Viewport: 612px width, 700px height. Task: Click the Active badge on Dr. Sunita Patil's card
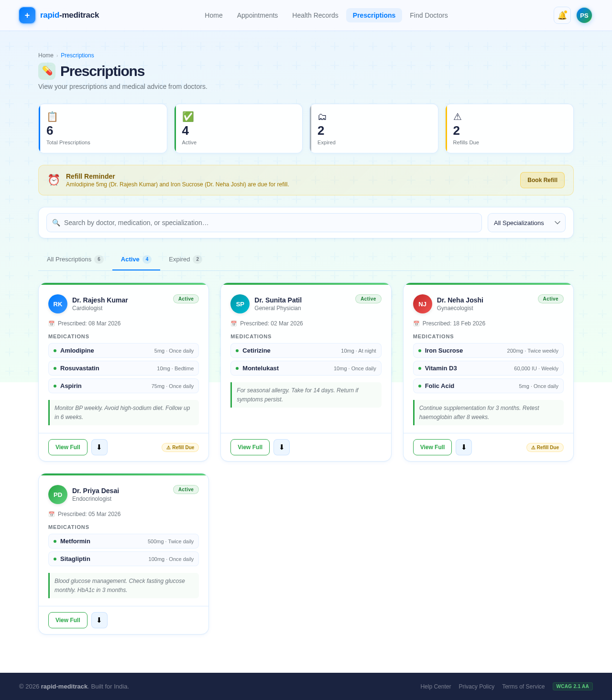pyautogui.click(x=368, y=299)
